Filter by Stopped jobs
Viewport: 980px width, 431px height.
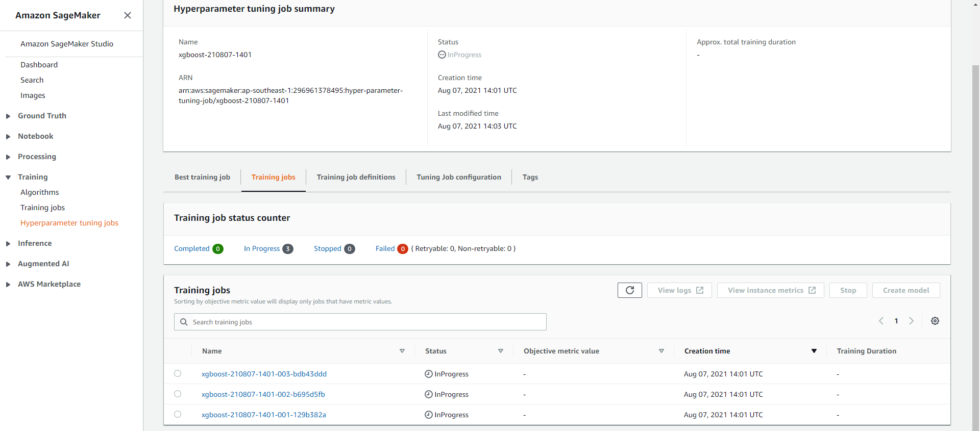pyautogui.click(x=328, y=248)
